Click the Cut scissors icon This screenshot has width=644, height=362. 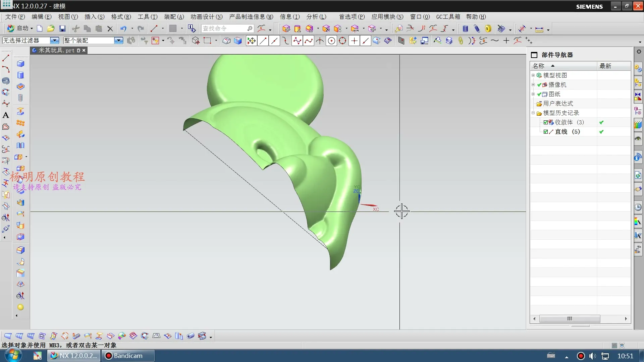[x=76, y=29]
